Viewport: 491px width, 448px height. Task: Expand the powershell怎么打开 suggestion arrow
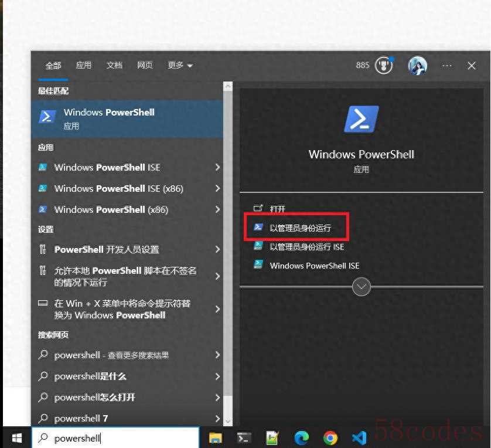tap(217, 398)
